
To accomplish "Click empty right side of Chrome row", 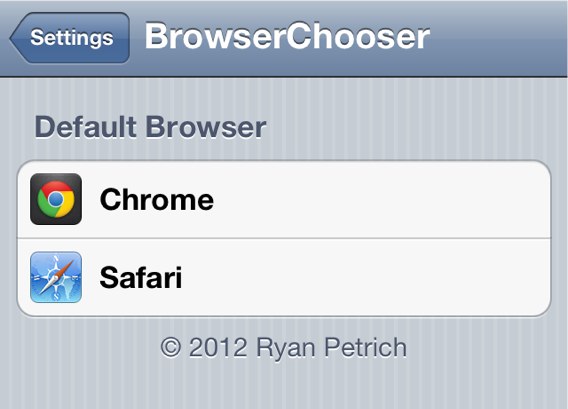I will pyautogui.click(x=398, y=199).
